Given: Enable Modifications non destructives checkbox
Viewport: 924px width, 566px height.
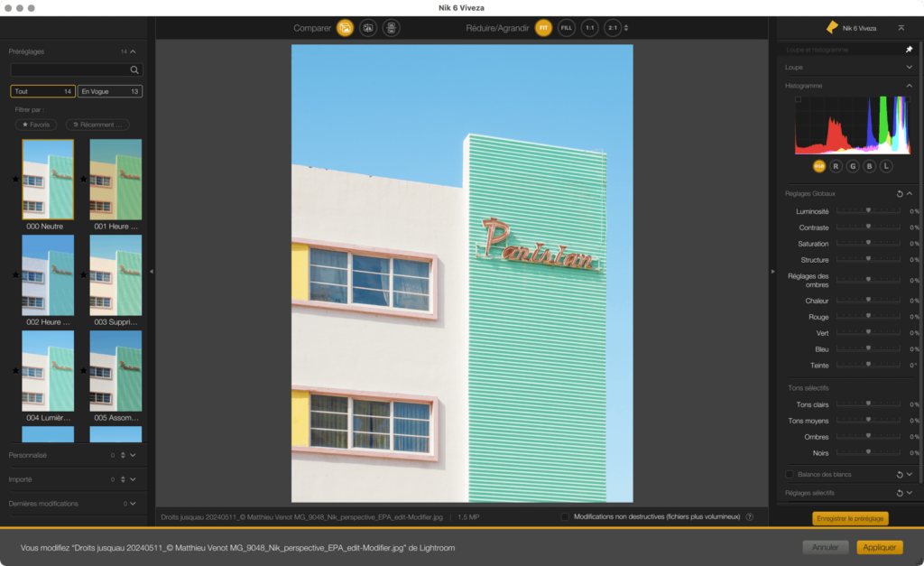Looking at the screenshot, I should 565,516.
